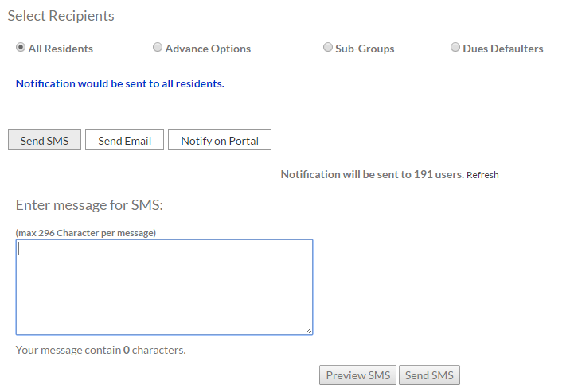Click the "All Residents" label text

[x=61, y=49]
